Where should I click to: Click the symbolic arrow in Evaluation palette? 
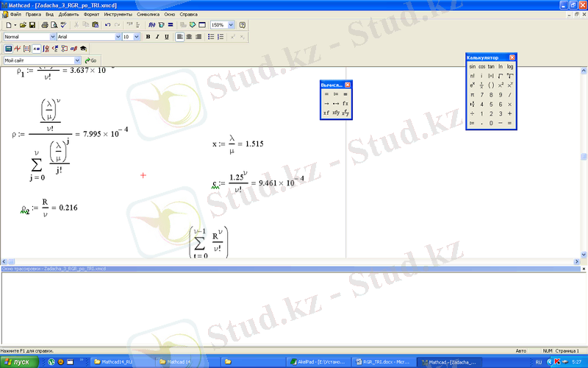point(326,103)
